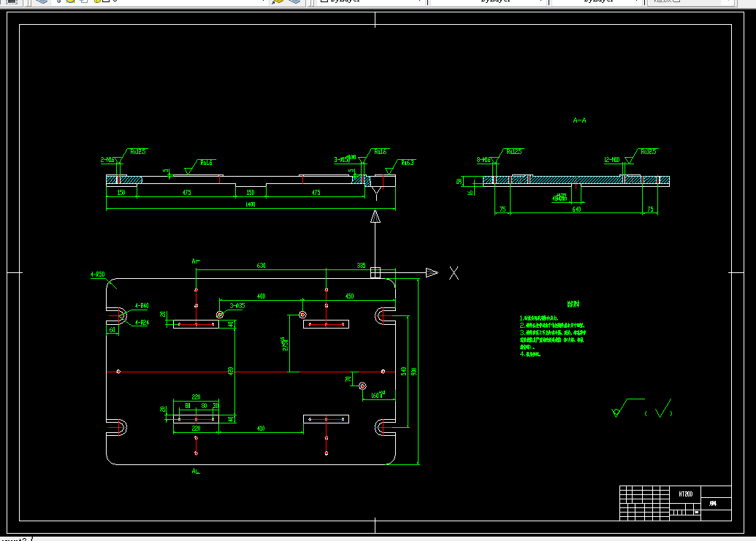756x541 pixels.
Task: Select the 630 horizontal dimension
Action: click(x=261, y=266)
